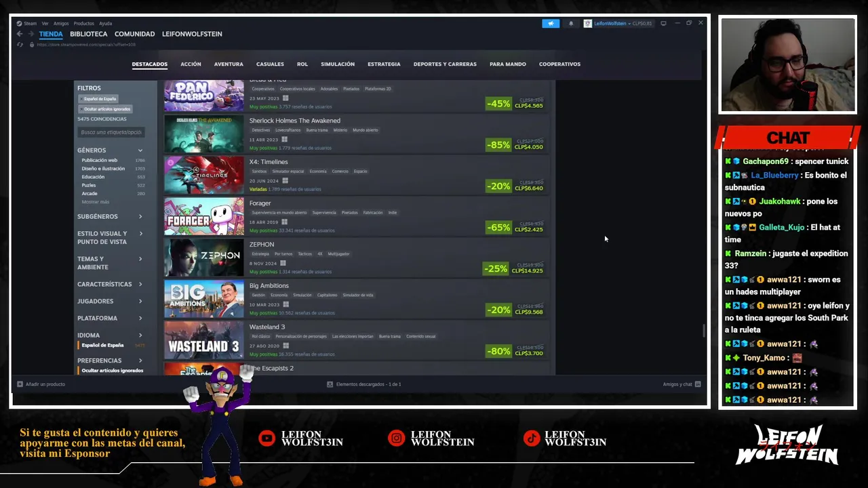The image size is (868, 488).
Task: Open the YouTube logo in overlay
Action: click(x=267, y=439)
